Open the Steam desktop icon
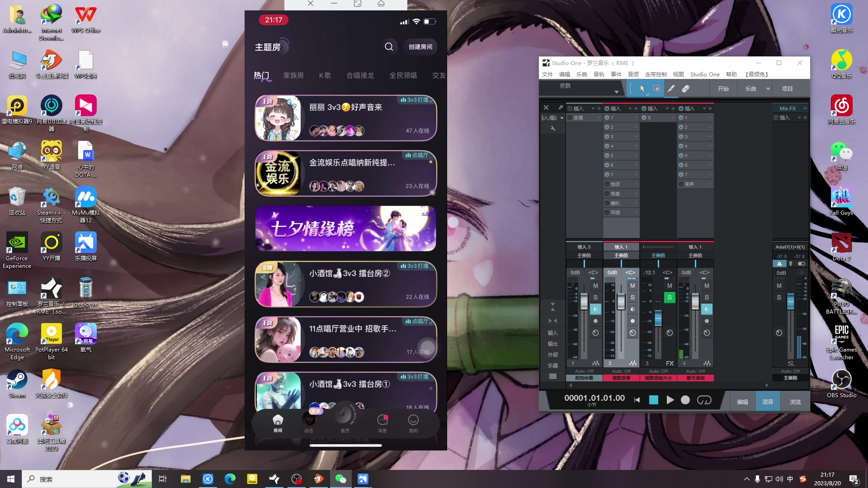The height and width of the screenshot is (488, 868). pyautogui.click(x=17, y=384)
